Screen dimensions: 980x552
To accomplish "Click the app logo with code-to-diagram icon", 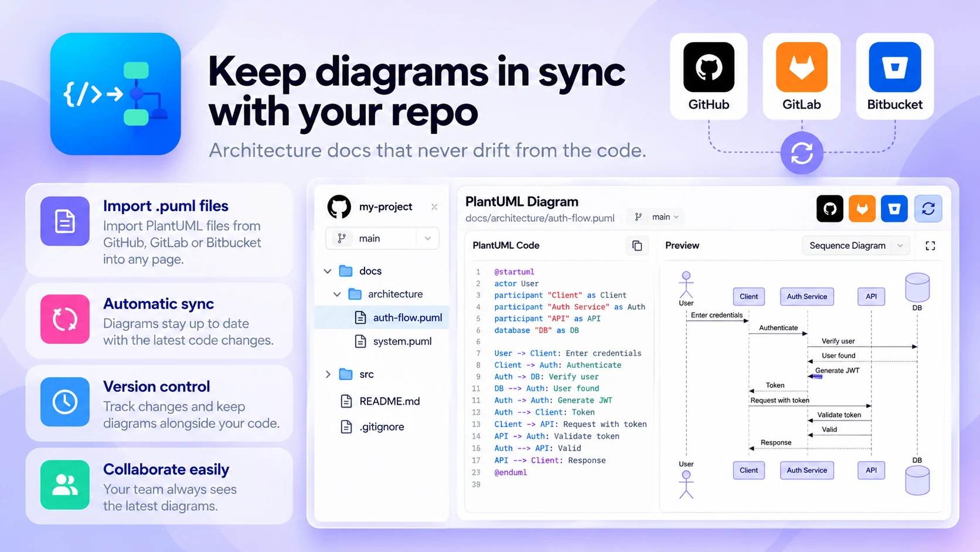I will coord(115,94).
